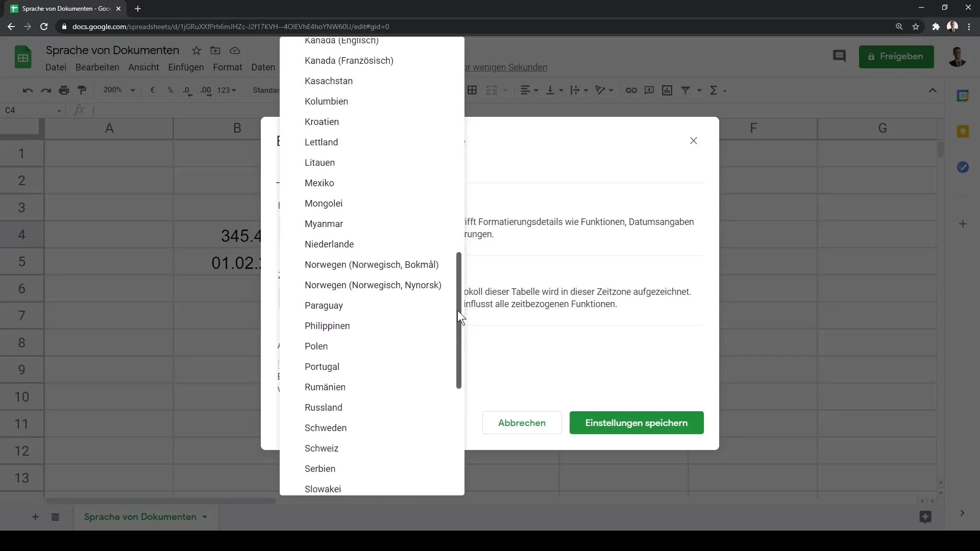Select Polen from the country list

pos(372,346)
